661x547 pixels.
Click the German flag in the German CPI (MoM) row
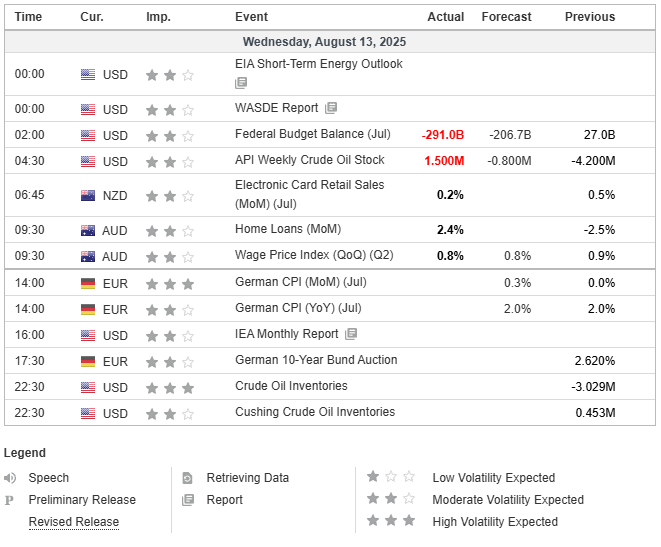[88, 284]
